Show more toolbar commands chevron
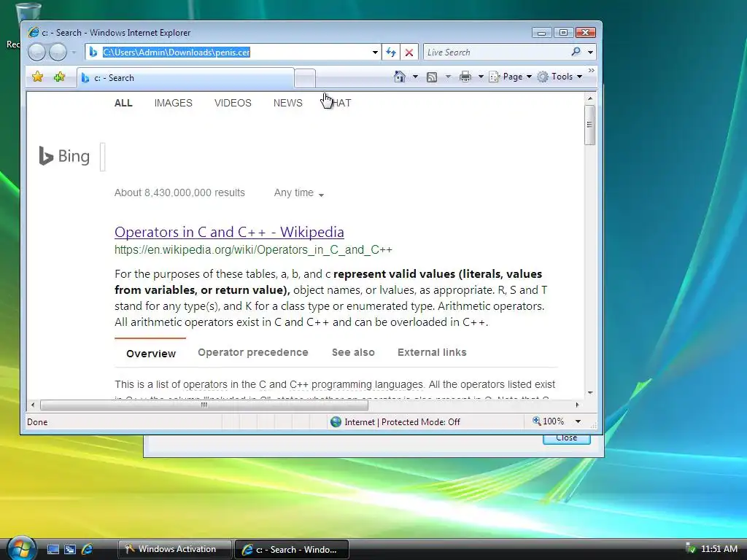This screenshot has height=560, width=747. [591, 71]
